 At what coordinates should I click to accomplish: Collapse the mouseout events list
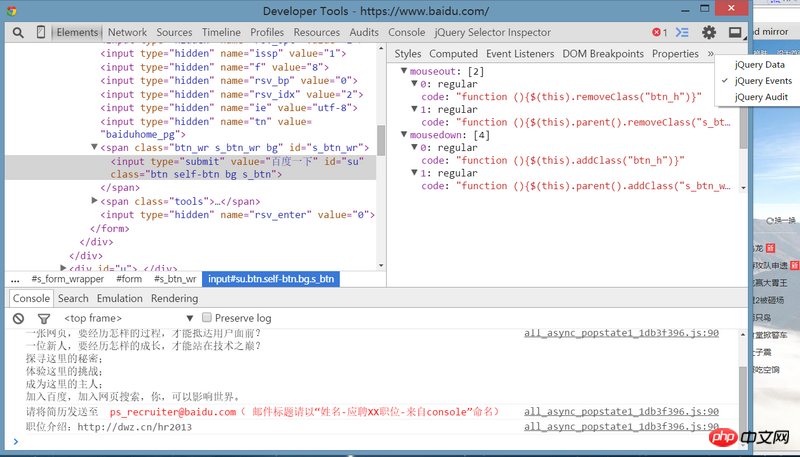(404, 71)
